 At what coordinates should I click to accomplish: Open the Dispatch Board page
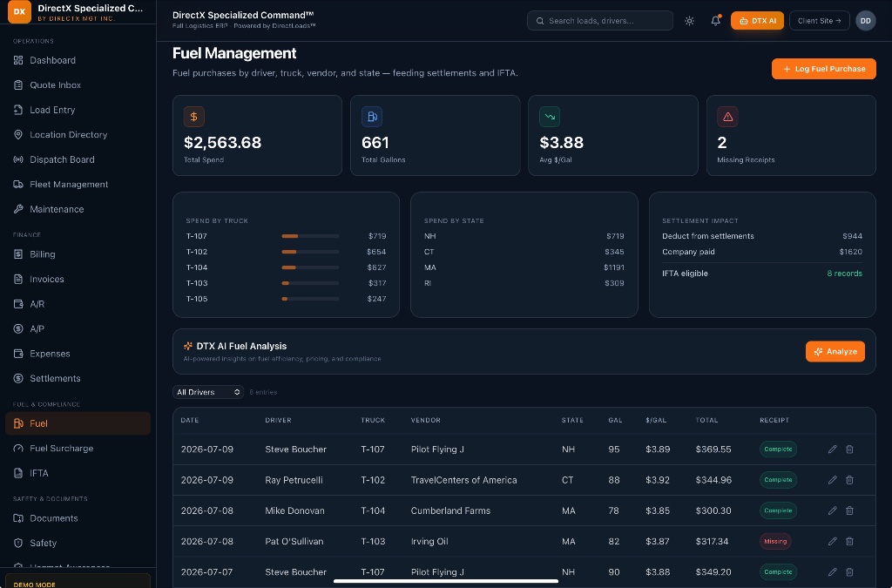click(x=78, y=159)
